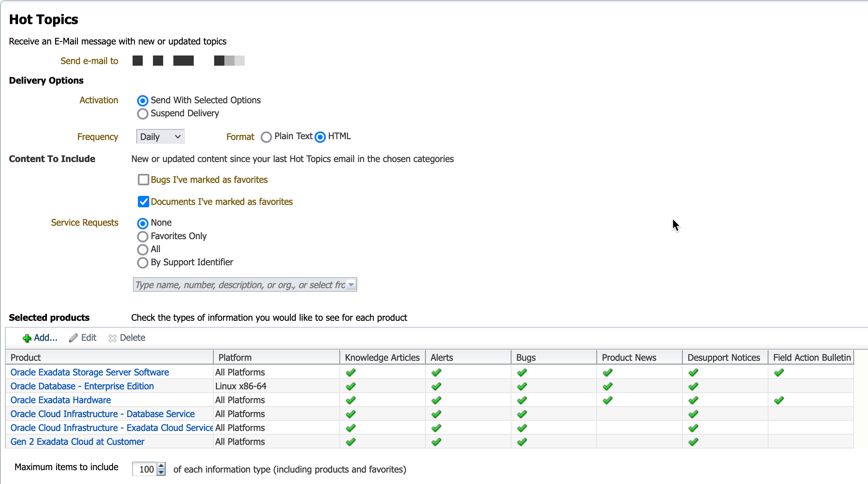Click the up arrow on the maximum items stepper
868x484 pixels.
click(161, 466)
